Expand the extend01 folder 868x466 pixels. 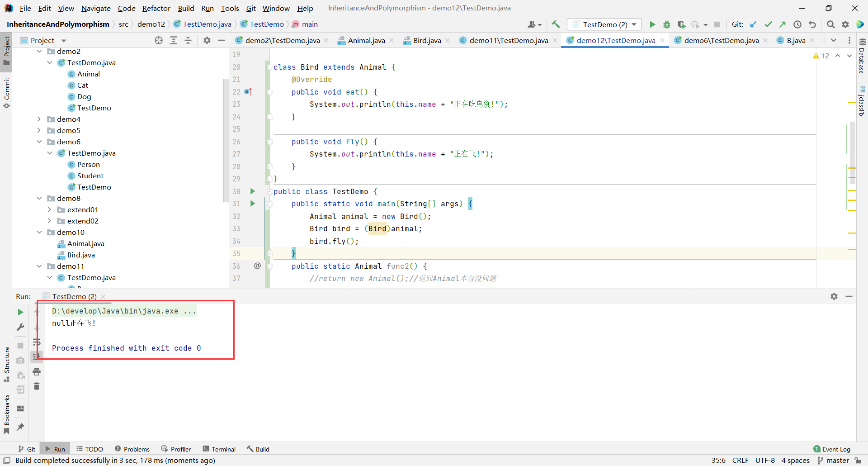click(x=49, y=209)
